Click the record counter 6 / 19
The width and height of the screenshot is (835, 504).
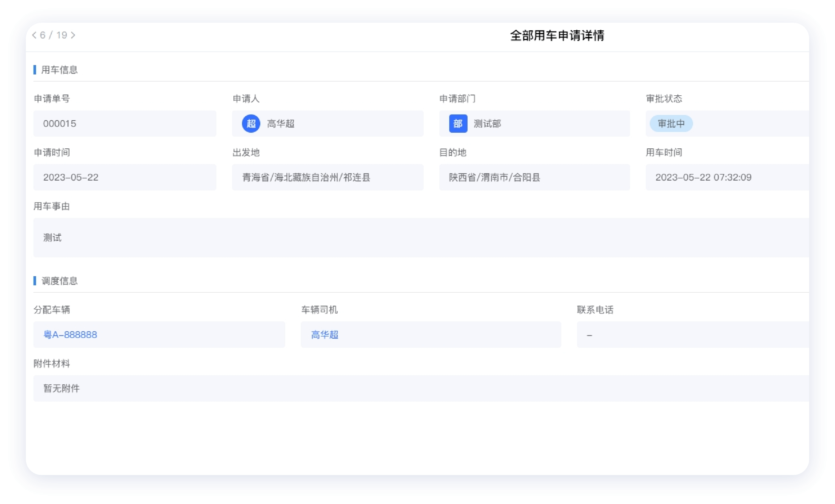54,35
